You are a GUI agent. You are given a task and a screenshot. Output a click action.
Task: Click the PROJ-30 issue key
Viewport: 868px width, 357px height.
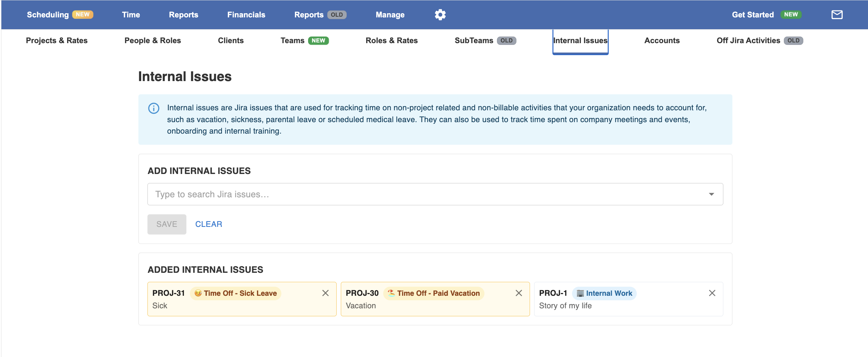pos(362,293)
